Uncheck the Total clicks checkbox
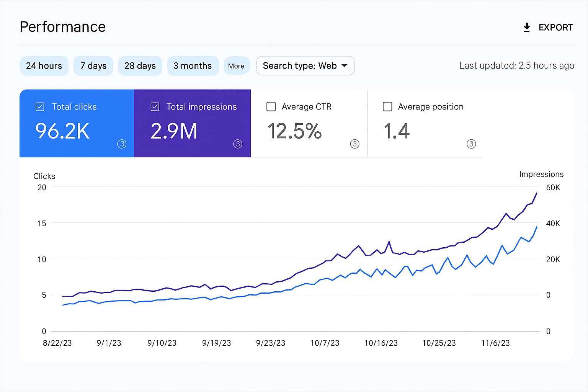Viewport: 588px width, 392px height. [40, 107]
